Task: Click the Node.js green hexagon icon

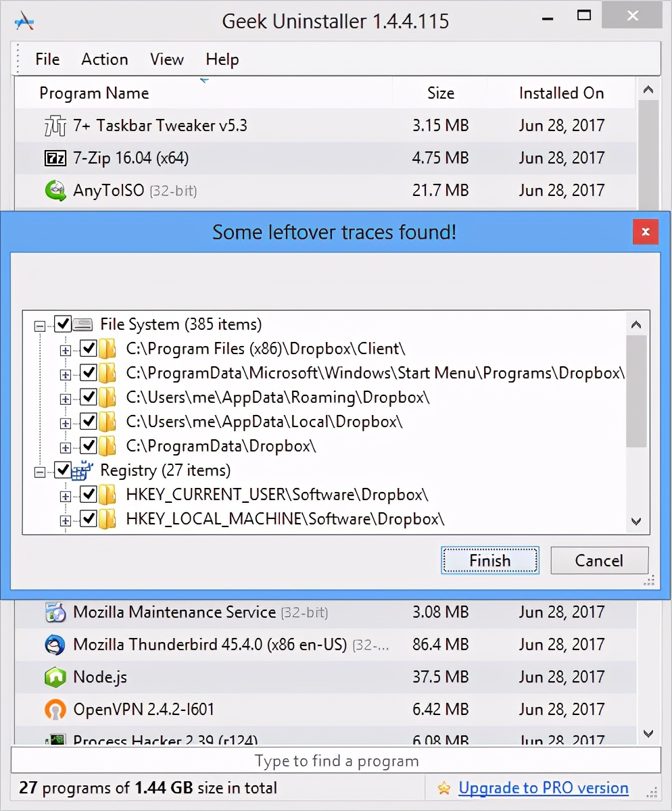Action: click(x=54, y=677)
